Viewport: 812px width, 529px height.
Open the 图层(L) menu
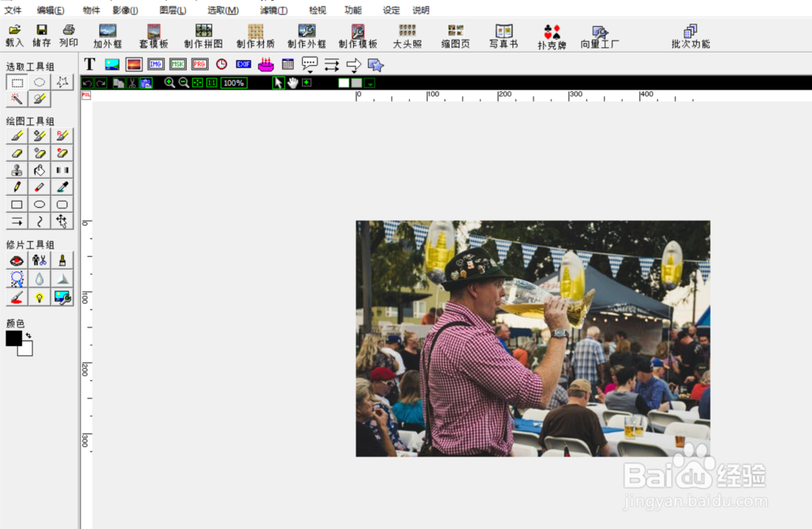pyautogui.click(x=173, y=10)
